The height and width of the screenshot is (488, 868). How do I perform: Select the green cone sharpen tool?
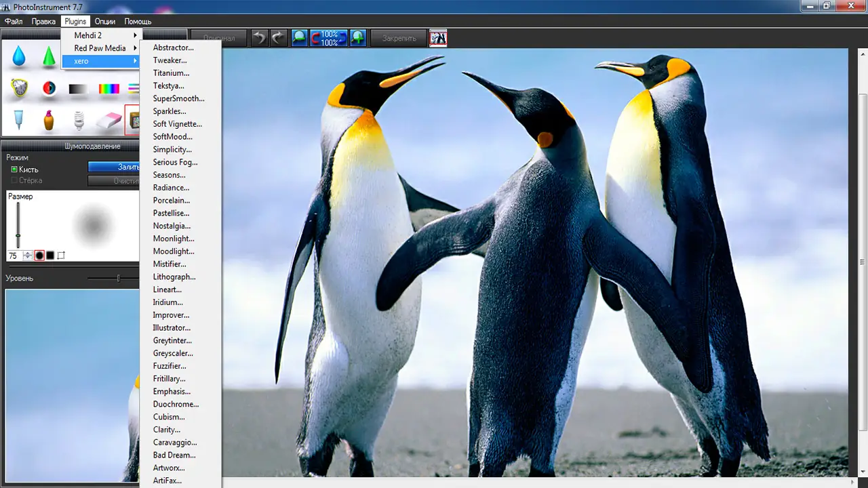point(49,56)
